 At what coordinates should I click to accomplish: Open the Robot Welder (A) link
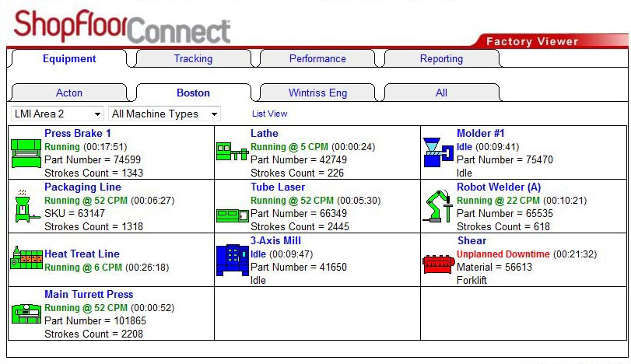(x=499, y=187)
